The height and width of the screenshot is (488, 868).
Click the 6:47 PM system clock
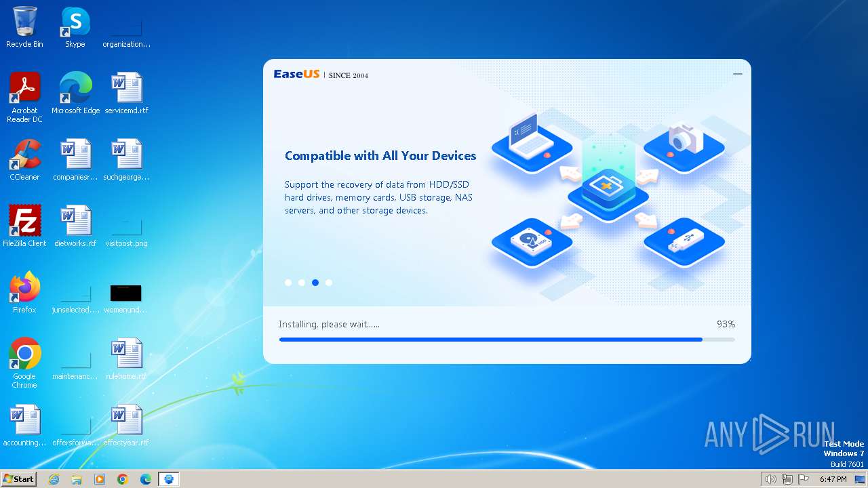(x=833, y=479)
